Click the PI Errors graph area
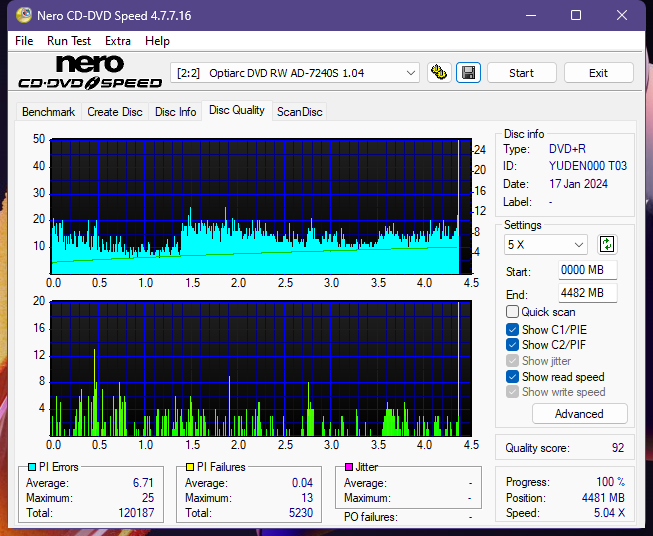This screenshot has width=653, height=536. pyautogui.click(x=261, y=207)
